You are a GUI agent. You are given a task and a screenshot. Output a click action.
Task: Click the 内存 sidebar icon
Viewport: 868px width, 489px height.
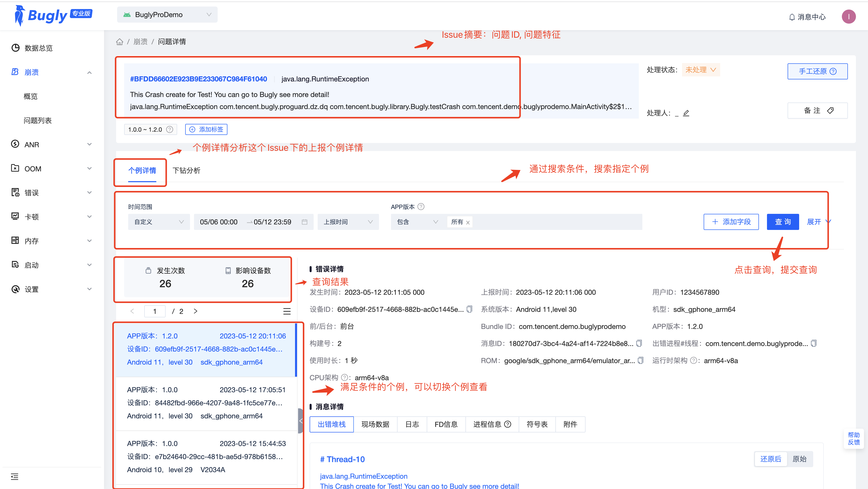pos(15,241)
